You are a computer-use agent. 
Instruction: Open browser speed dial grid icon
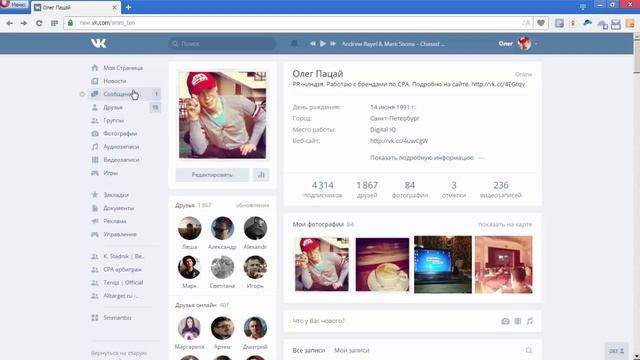pyautogui.click(x=54, y=23)
